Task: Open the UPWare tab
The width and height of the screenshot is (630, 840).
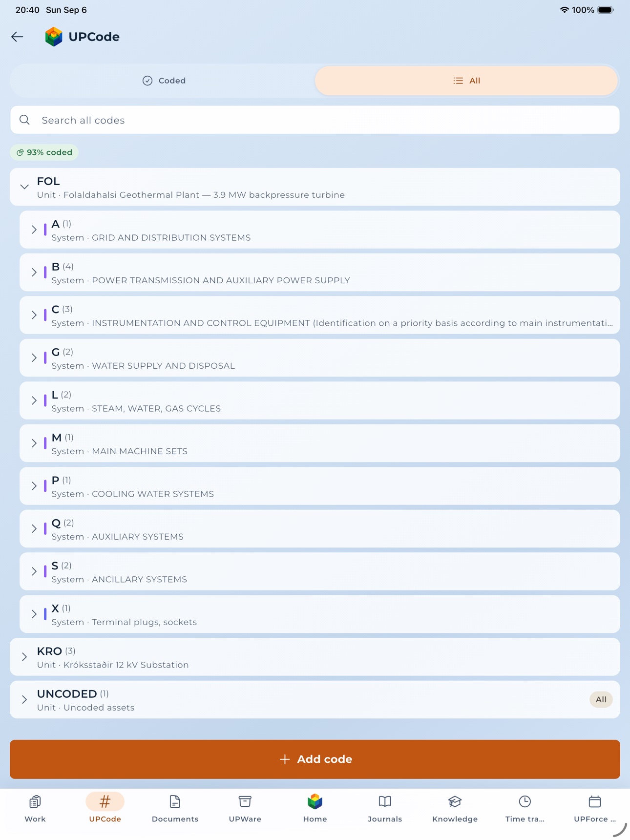Action: [245, 809]
